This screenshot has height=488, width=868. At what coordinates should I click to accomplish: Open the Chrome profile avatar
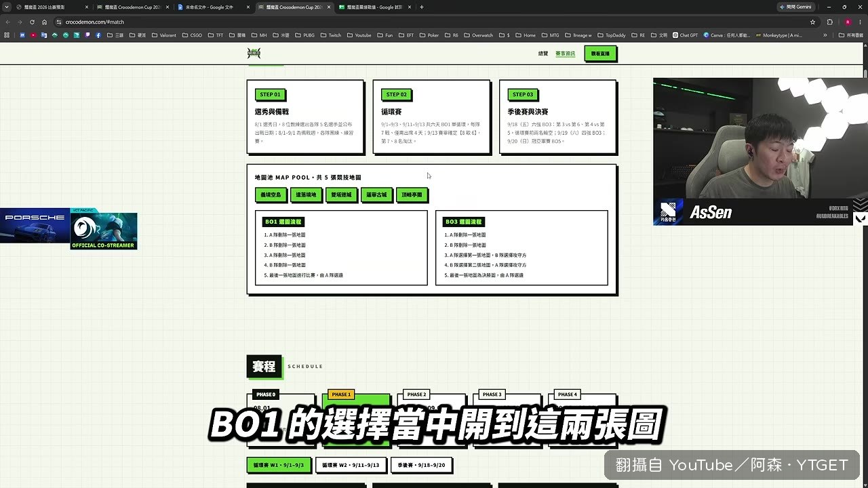click(x=848, y=22)
